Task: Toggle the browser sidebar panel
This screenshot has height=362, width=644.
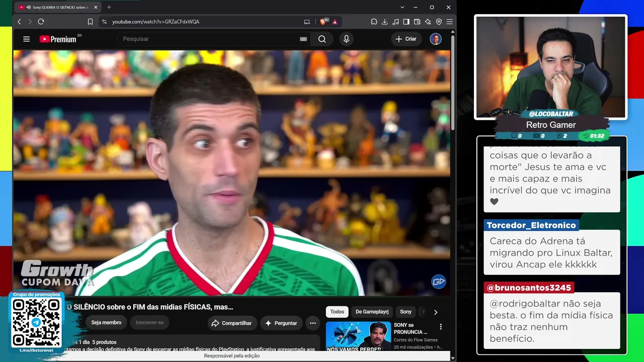Action: pos(406,22)
